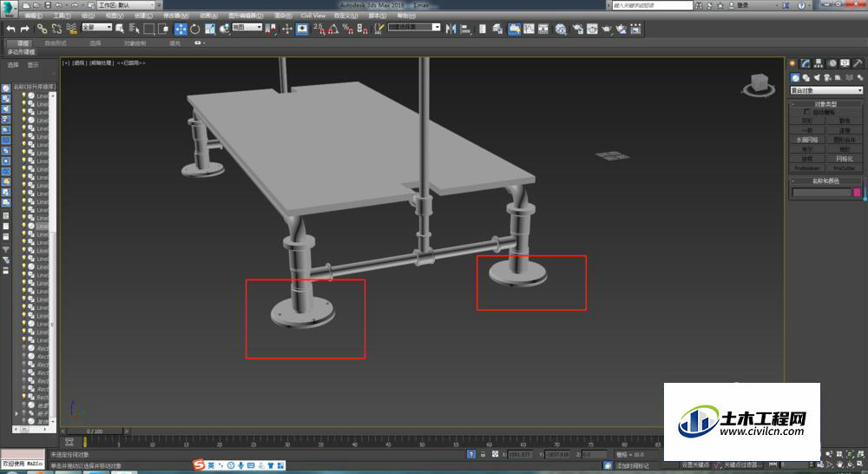Viewport: 868px width, 474px height.
Task: Open Render Setup teapot icon
Action: (577, 29)
